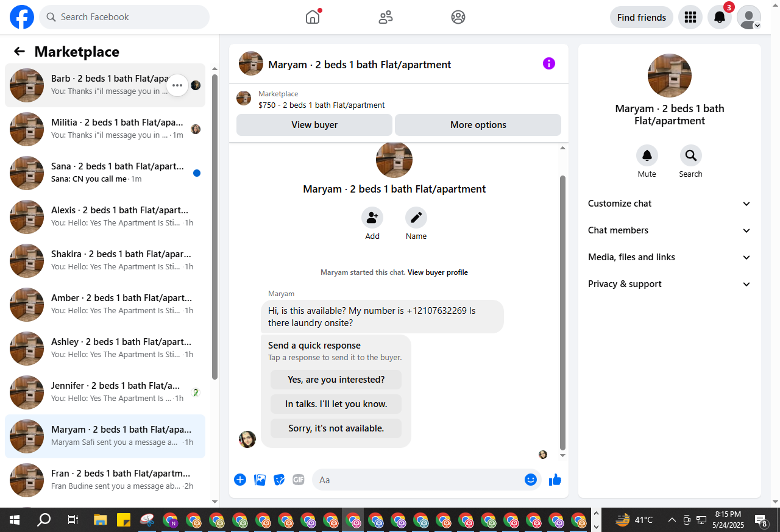
Task: Choose a GIF icon in composer
Action: pos(299,480)
